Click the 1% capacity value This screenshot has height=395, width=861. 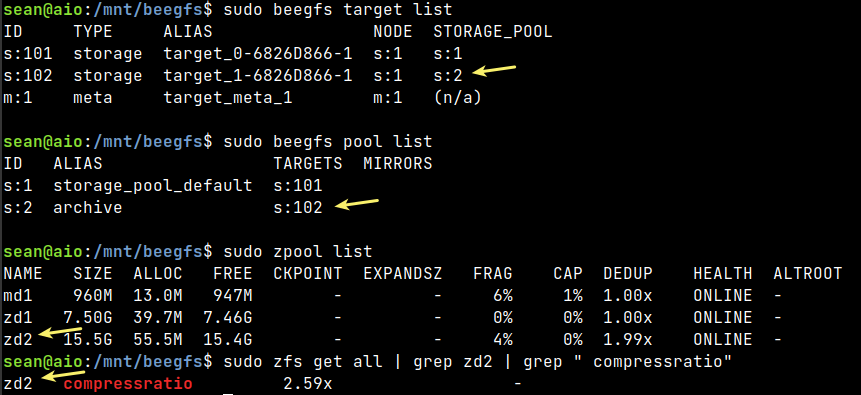point(573,296)
